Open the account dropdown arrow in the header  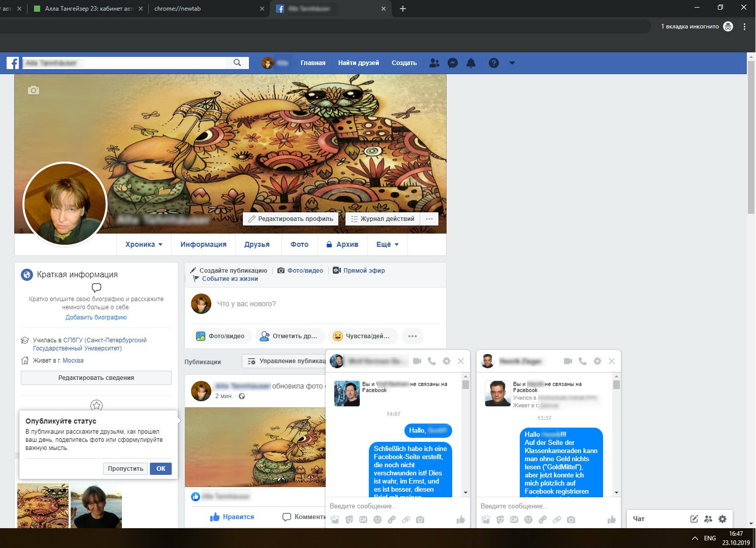[x=512, y=63]
